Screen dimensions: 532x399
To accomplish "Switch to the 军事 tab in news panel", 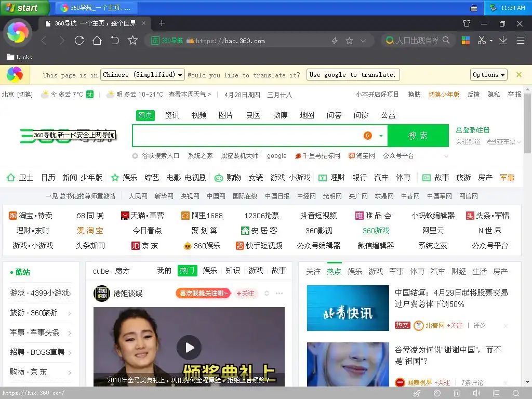I will pos(396,271).
